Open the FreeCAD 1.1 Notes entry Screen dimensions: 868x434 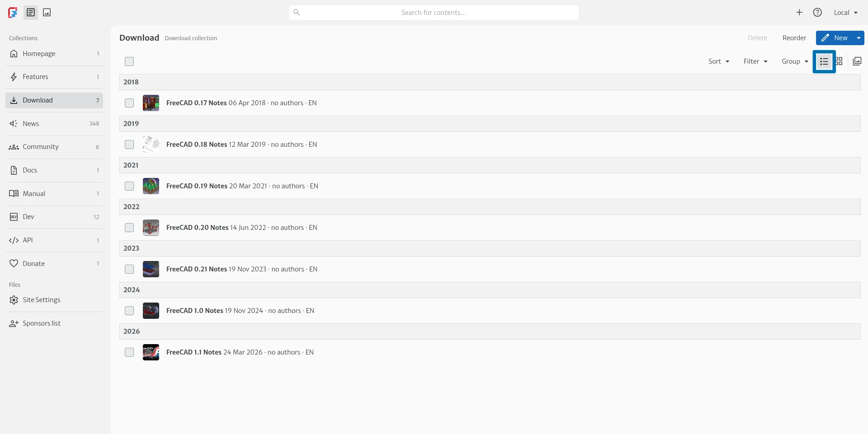point(490,352)
